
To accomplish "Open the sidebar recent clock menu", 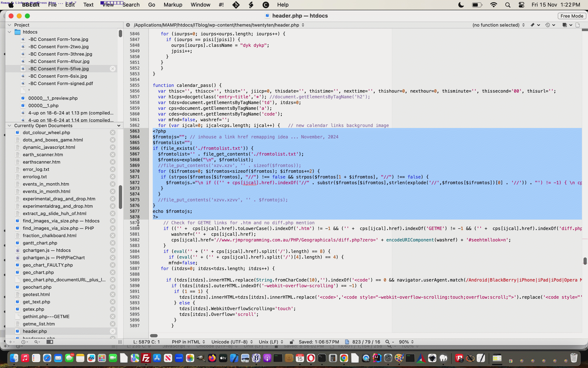I will (24, 342).
